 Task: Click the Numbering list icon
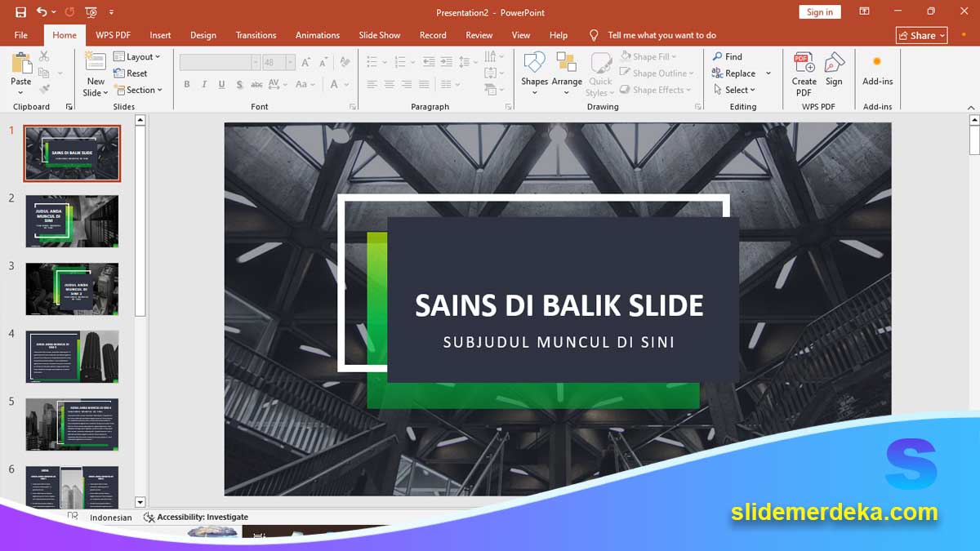click(x=399, y=62)
